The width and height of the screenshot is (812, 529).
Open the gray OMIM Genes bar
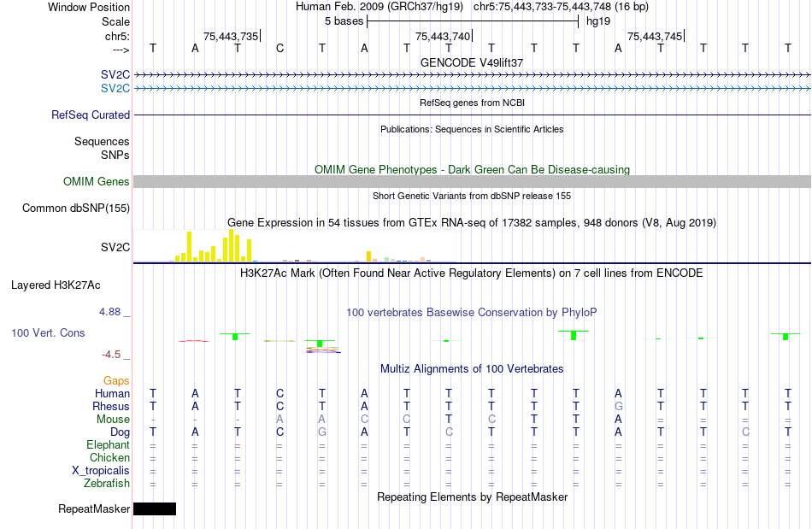click(x=473, y=182)
